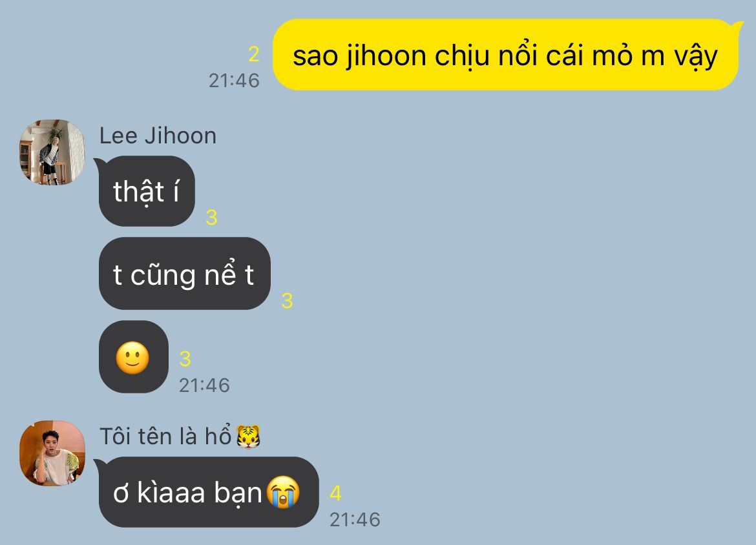
Task: Click the Lee Jihoon sender name
Action: click(158, 136)
